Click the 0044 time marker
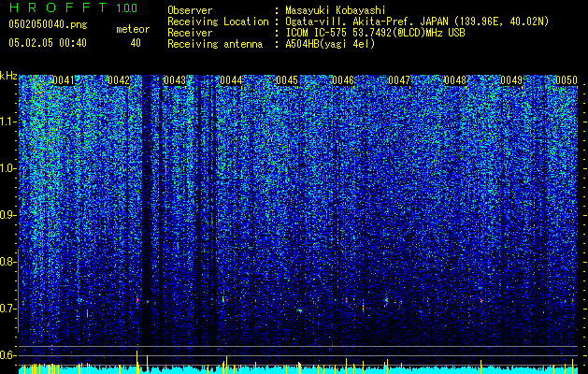The width and height of the screenshot is (588, 374). click(x=231, y=80)
